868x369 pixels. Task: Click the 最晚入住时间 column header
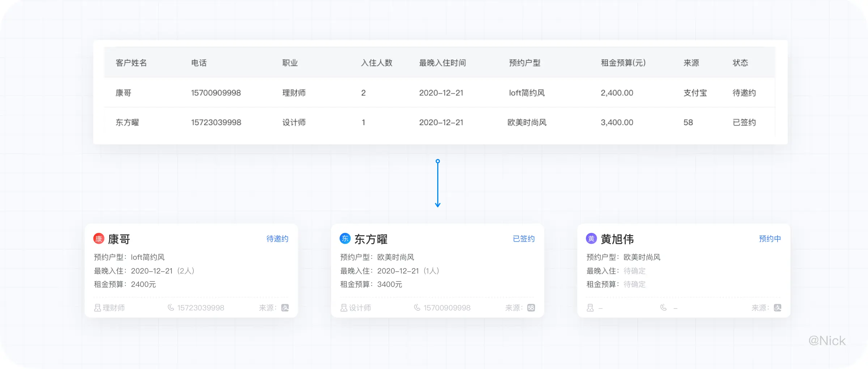coord(443,63)
